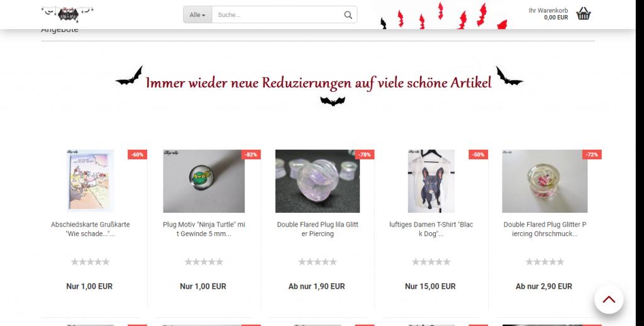Open the lilac glitter plug image
This screenshot has height=326, width=644.
318,181
